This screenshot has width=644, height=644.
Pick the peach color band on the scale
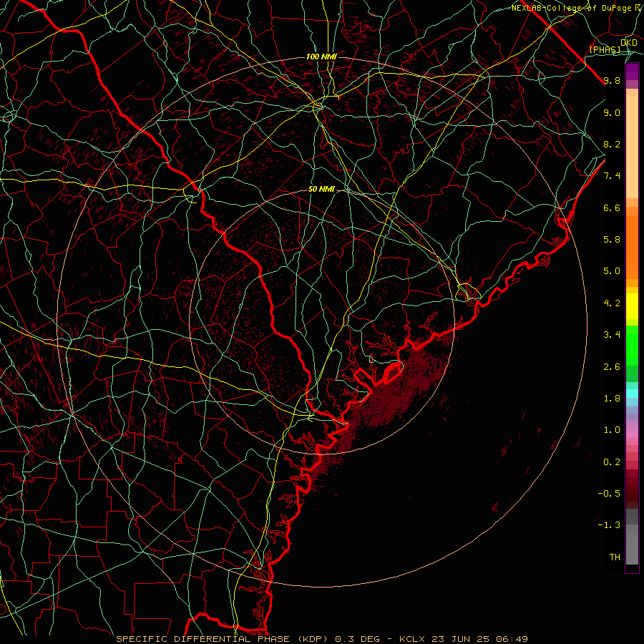pyautogui.click(x=632, y=147)
